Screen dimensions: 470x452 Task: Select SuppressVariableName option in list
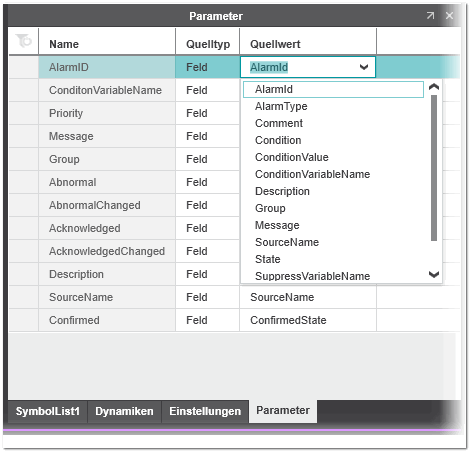click(x=312, y=276)
